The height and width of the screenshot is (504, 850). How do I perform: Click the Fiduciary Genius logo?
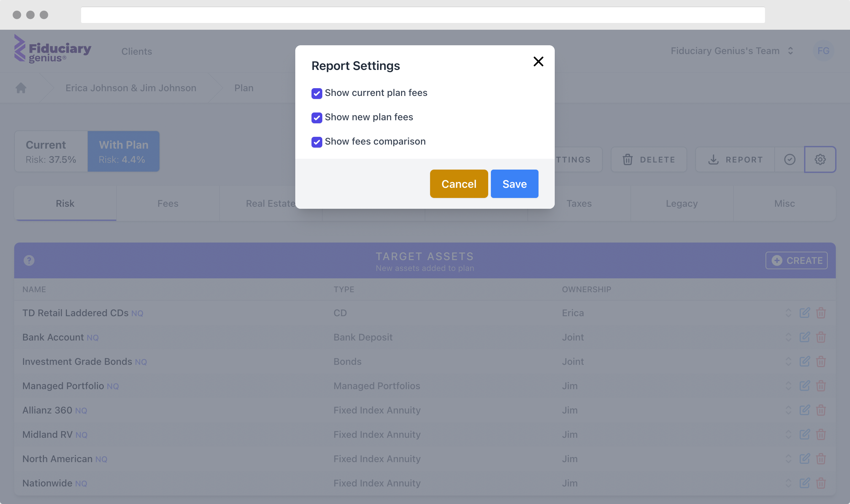point(53,49)
